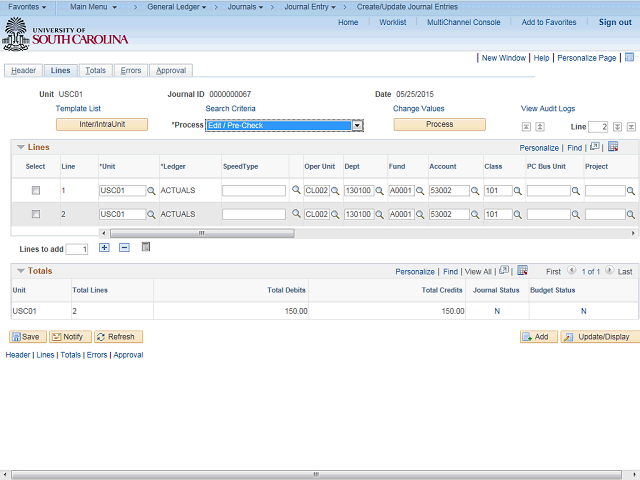Click SpeedType lookup icon on line 2
The width and height of the screenshot is (640, 480).
coord(296,214)
